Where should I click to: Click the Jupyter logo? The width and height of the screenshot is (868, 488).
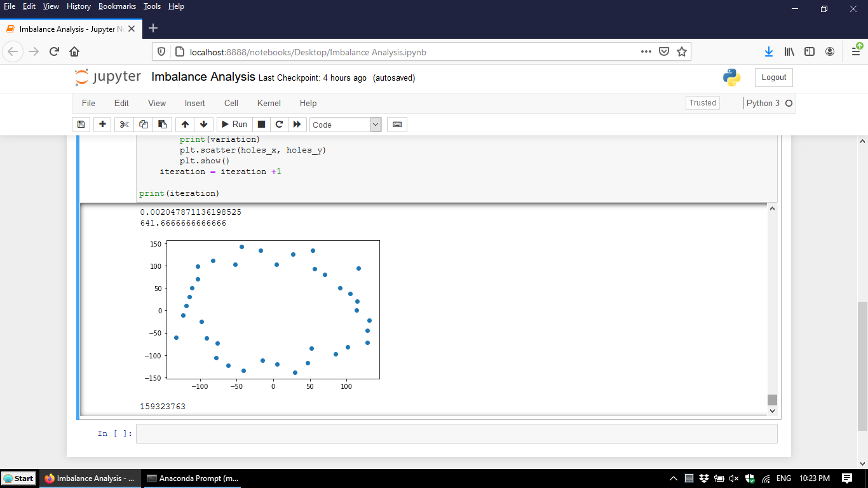(x=108, y=78)
